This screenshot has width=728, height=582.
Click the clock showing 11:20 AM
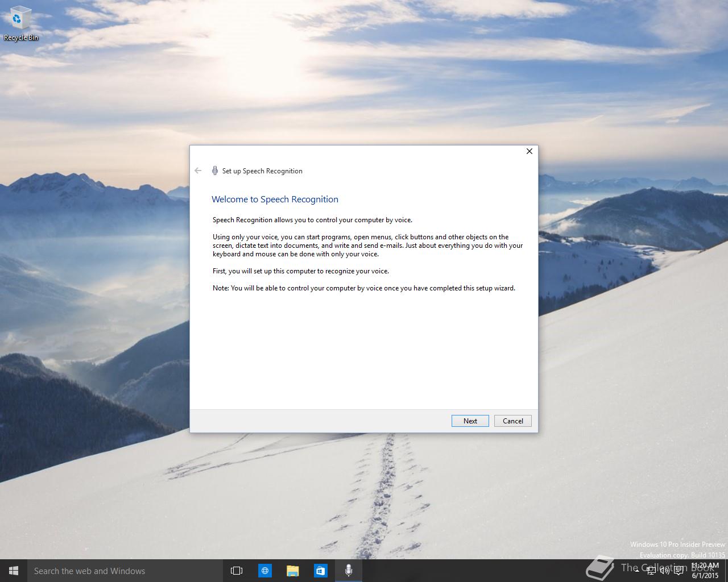705,571
